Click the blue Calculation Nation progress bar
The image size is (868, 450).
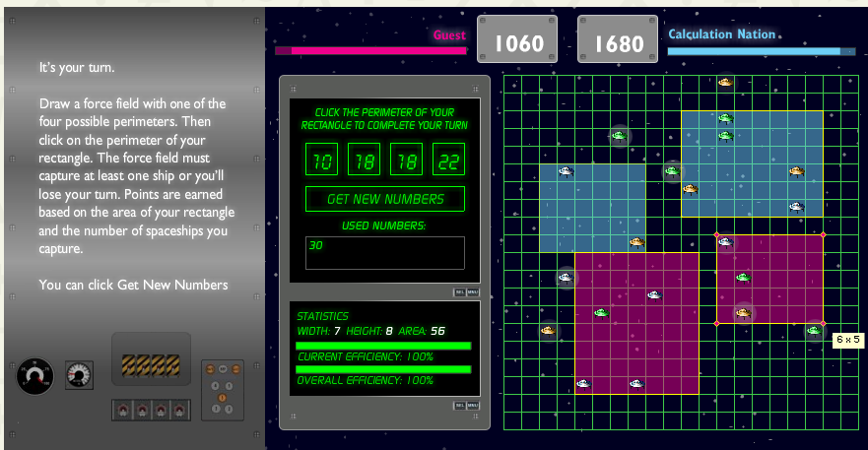(x=762, y=51)
